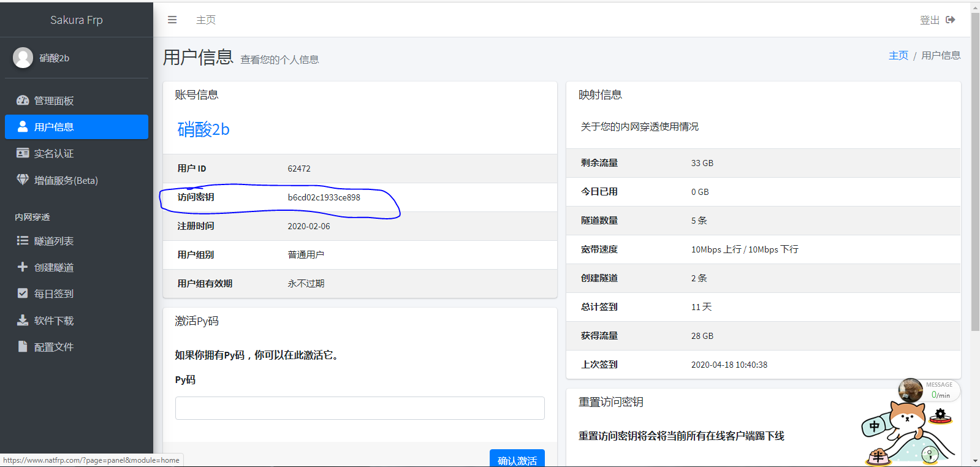This screenshot has height=467, width=980.
Task: Click the 激活Py码 panel heading
Action: click(x=197, y=321)
